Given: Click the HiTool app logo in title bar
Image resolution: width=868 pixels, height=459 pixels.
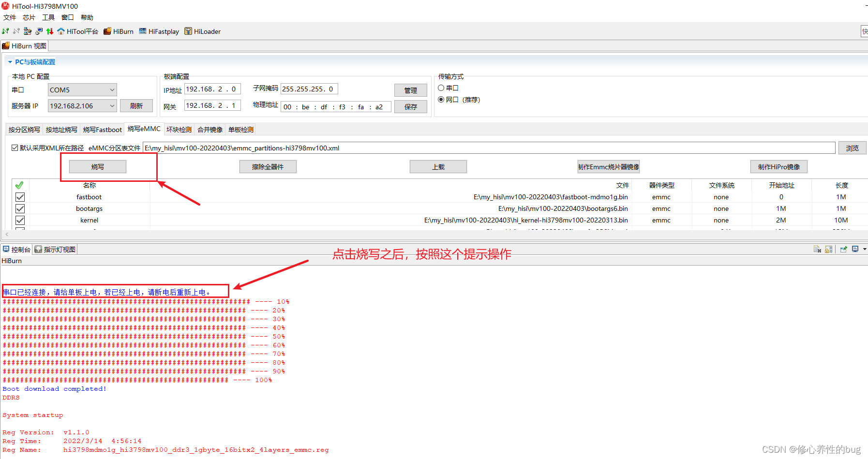Looking at the screenshot, I should tap(5, 6).
